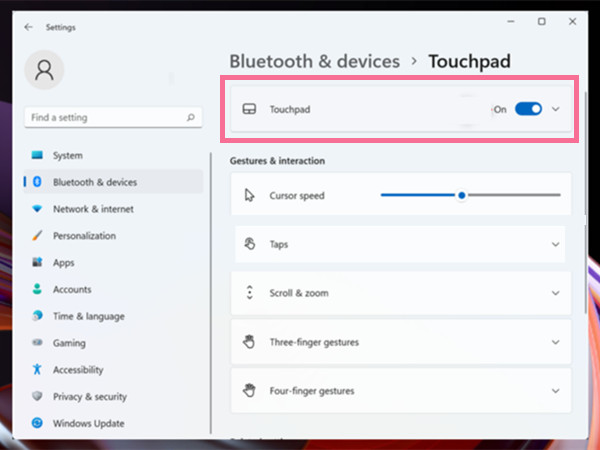Screen dimensions: 600x450
Task: Click the Cursor speed slider handle
Action: (462, 195)
